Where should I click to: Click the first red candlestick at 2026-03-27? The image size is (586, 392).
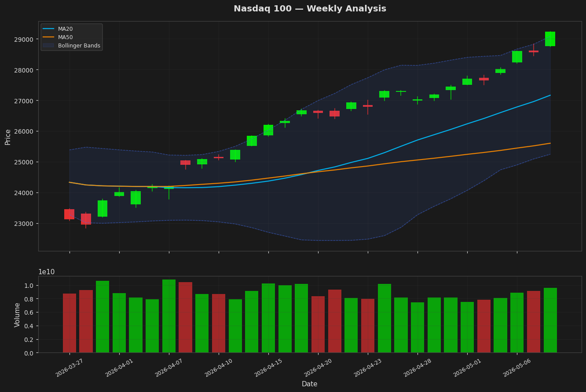click(x=69, y=214)
